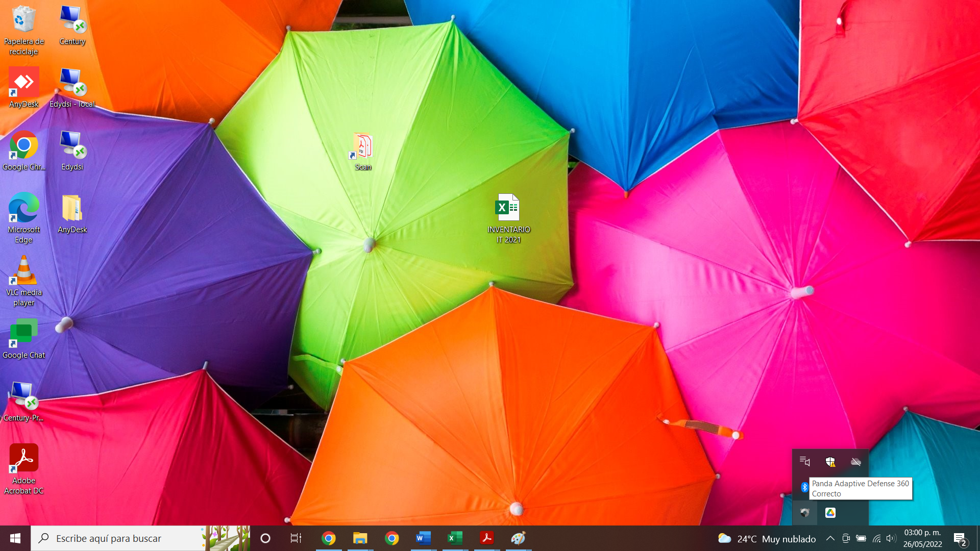Click Panda Adaptive Defense tray icon
This screenshot has height=551, width=980.
pyautogui.click(x=805, y=513)
